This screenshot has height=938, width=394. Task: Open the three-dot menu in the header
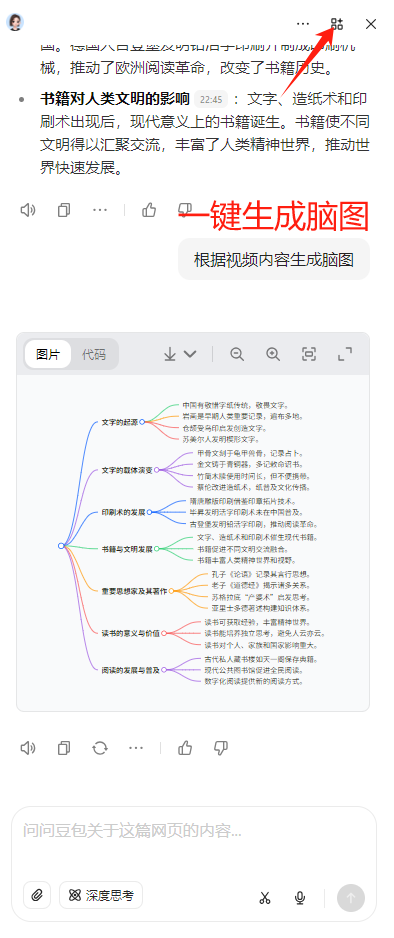[303, 24]
